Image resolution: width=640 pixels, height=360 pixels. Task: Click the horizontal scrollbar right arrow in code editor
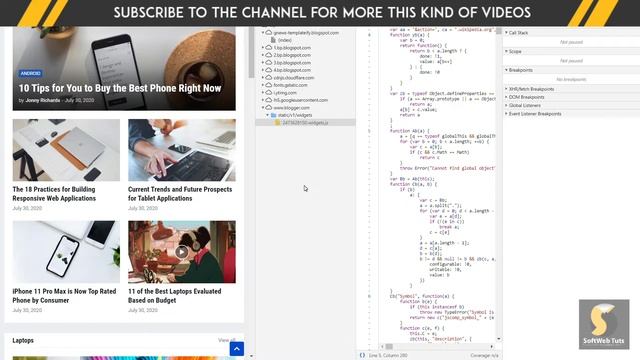pyautogui.click(x=492, y=347)
